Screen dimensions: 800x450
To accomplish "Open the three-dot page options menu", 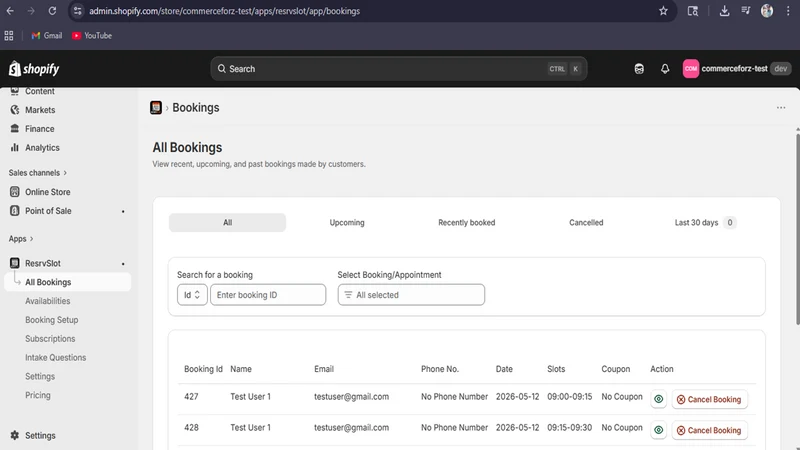I will pos(781,108).
